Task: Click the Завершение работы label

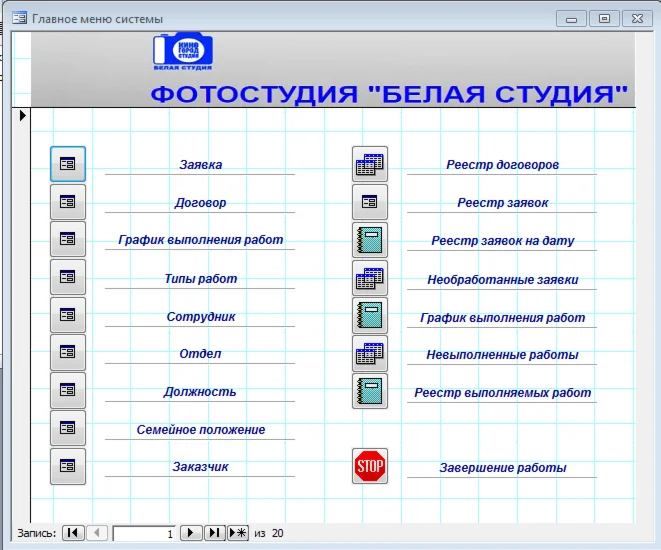Action: pos(502,468)
